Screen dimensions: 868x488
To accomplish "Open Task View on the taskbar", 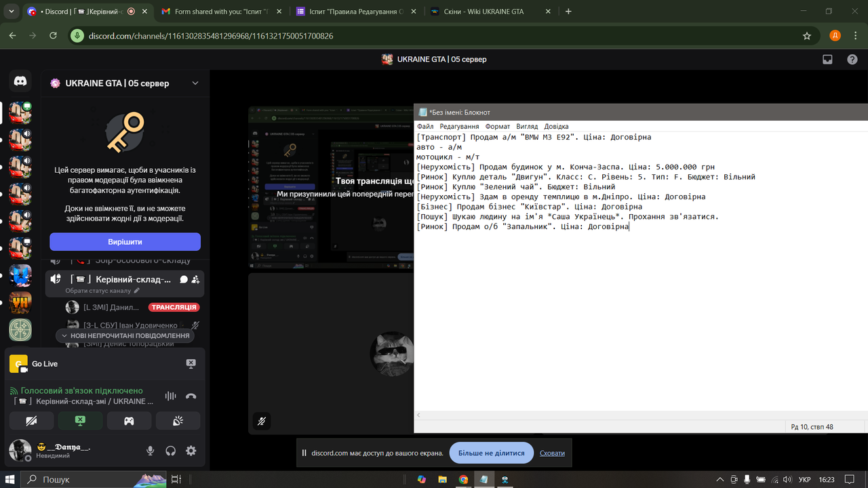I will tap(176, 479).
